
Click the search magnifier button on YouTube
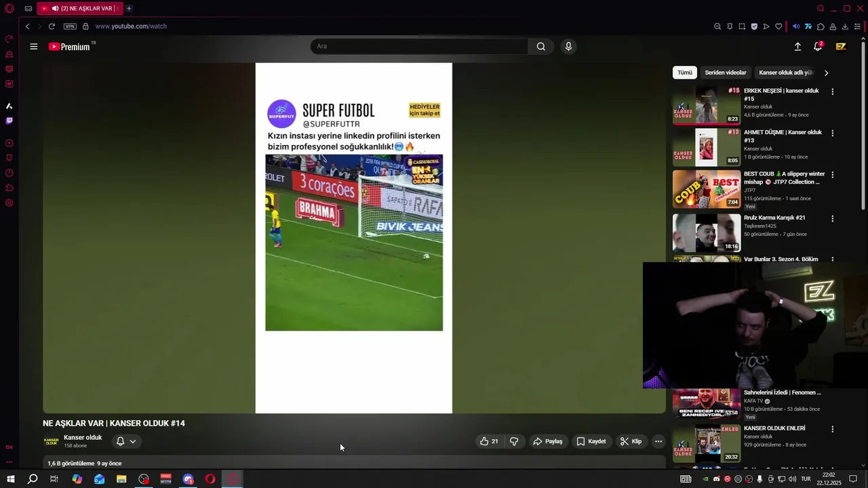(540, 47)
